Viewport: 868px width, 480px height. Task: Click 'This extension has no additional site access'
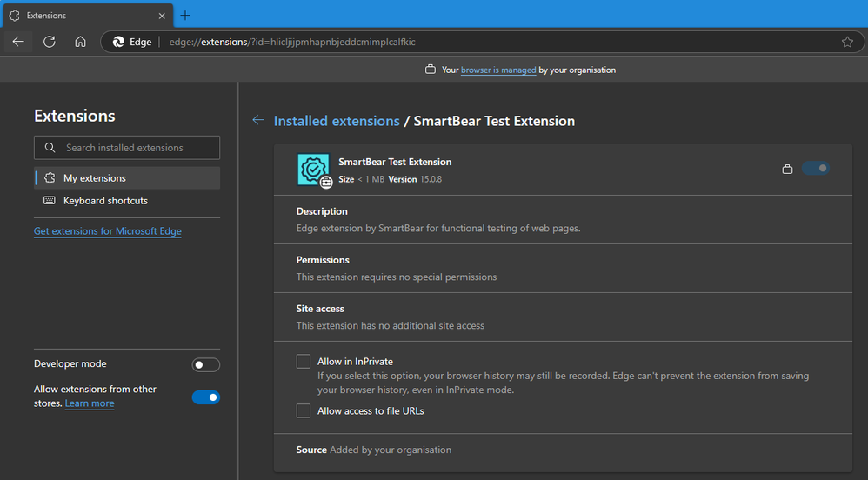pyautogui.click(x=391, y=325)
